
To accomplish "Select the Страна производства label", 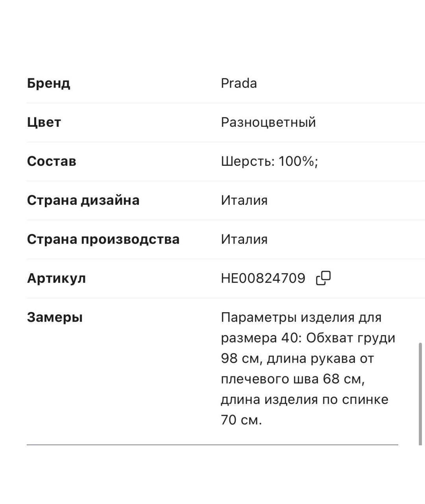I will tap(103, 239).
